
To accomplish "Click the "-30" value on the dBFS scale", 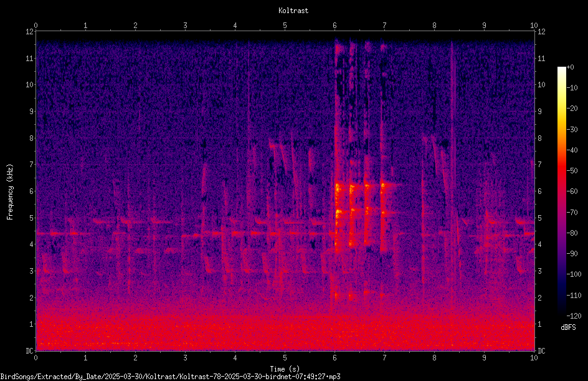I will [572, 130].
